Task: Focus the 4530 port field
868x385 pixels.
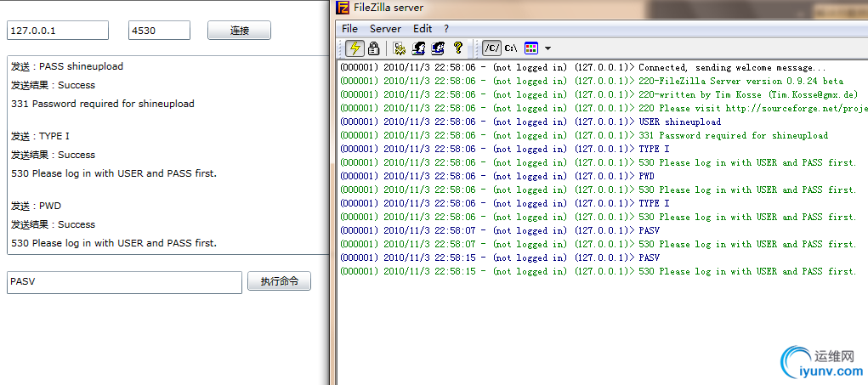Action: [x=160, y=31]
